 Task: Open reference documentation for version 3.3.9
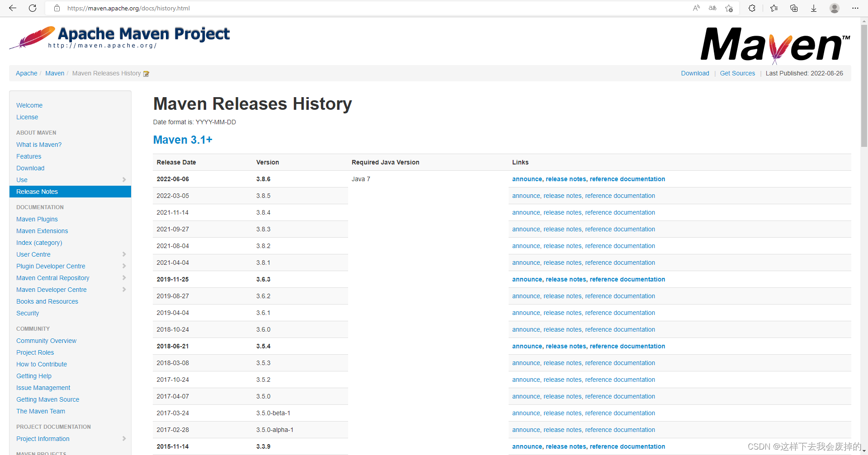point(627,446)
